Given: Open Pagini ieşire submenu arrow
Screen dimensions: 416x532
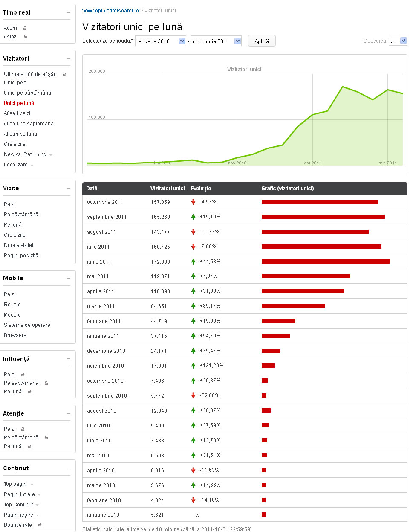Looking at the screenshot, I should (x=37, y=515).
